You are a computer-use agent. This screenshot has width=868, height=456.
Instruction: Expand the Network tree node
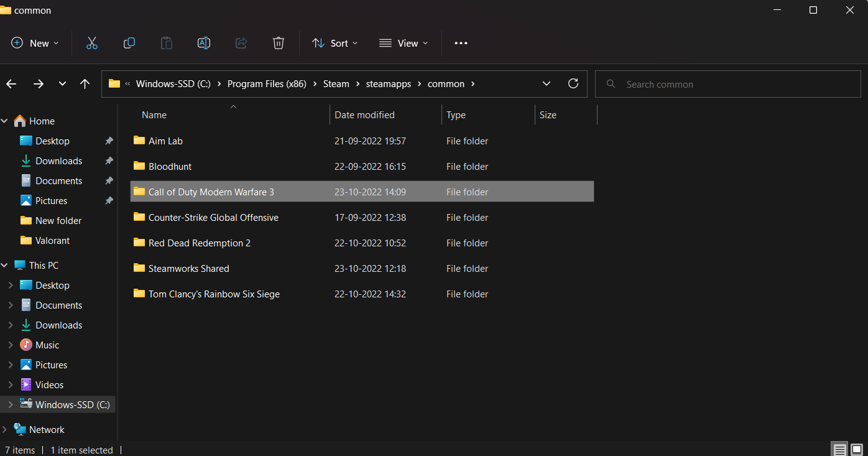coord(4,430)
